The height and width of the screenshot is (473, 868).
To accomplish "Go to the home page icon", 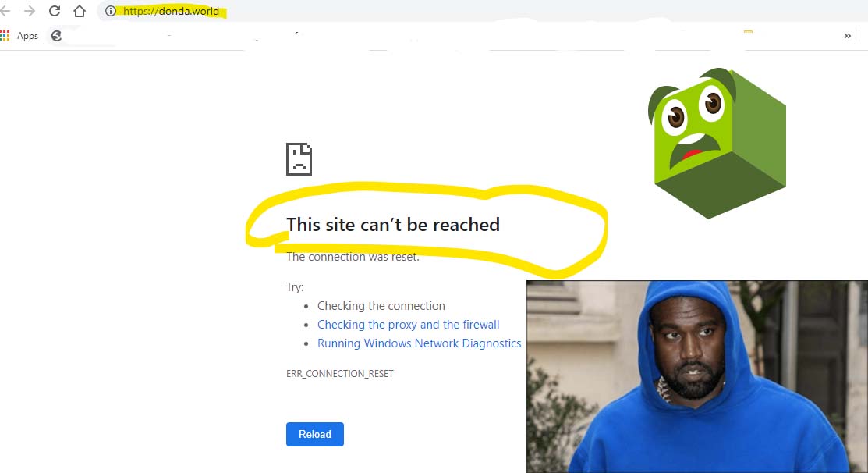I will (x=79, y=11).
